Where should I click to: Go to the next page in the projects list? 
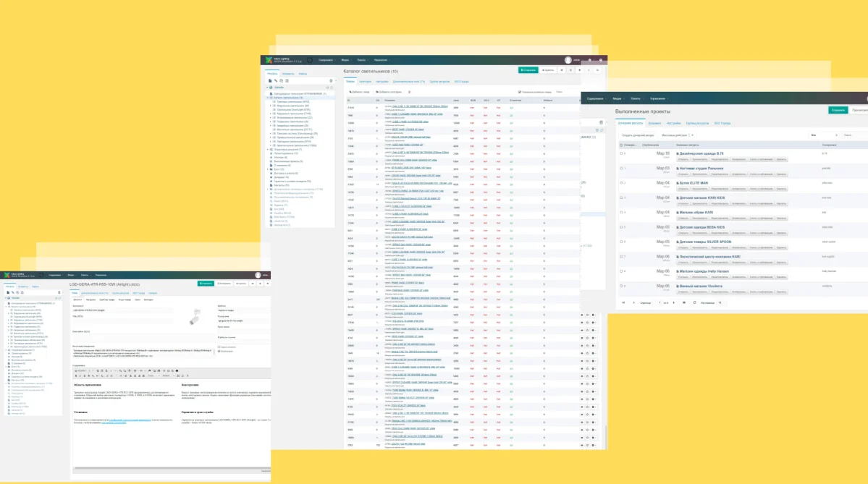674,302
